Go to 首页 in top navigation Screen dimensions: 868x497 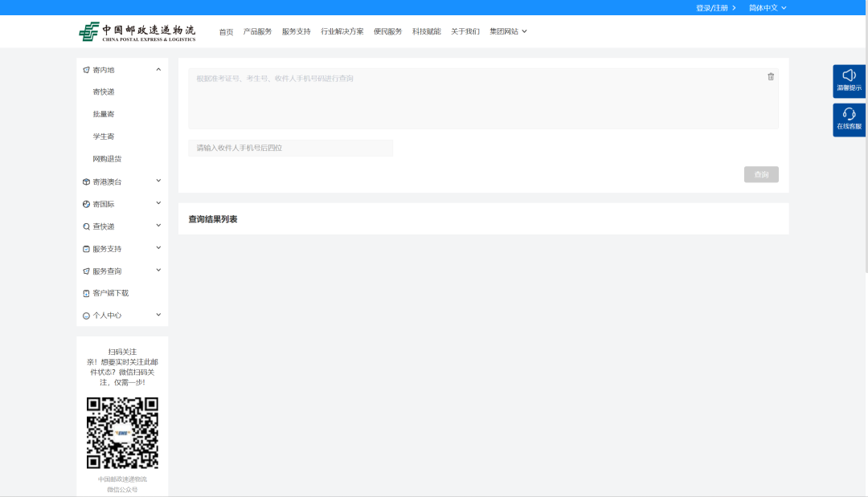(x=226, y=32)
